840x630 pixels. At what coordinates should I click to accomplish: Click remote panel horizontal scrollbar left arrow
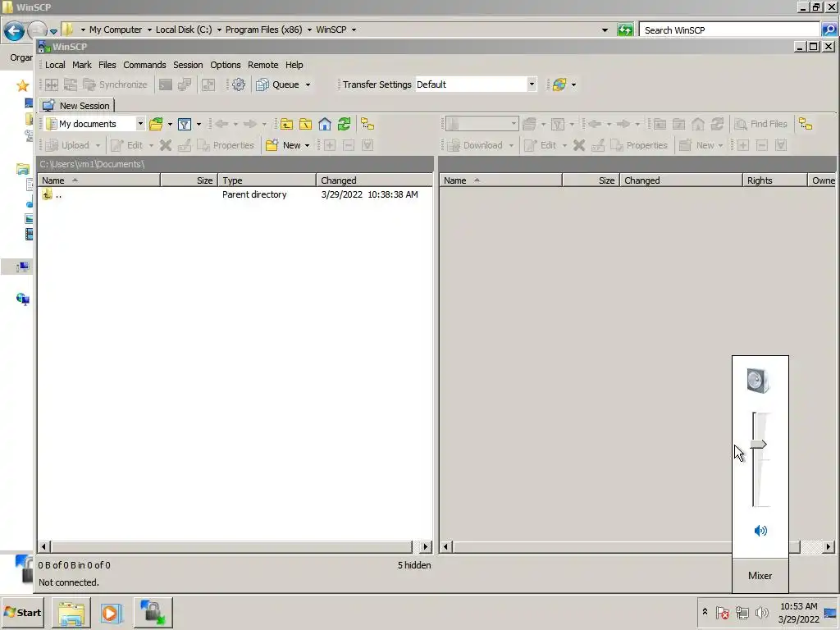tap(445, 547)
